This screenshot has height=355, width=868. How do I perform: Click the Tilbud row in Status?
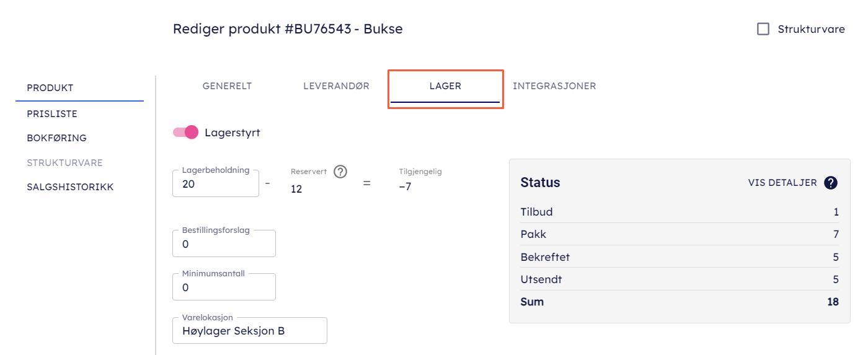(x=680, y=212)
